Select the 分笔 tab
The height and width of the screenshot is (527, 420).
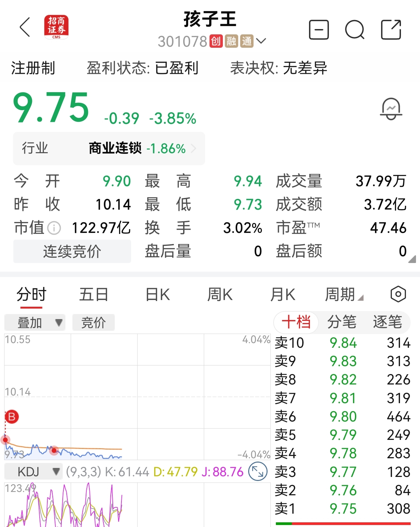(x=342, y=322)
